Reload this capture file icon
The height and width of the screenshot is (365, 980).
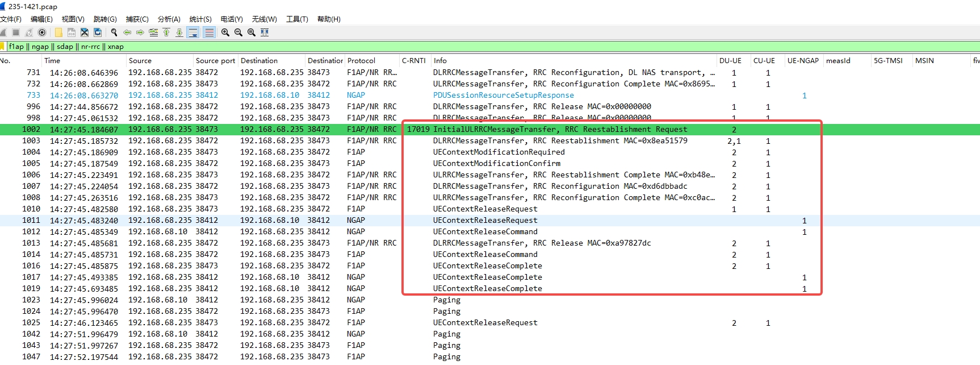click(x=98, y=32)
